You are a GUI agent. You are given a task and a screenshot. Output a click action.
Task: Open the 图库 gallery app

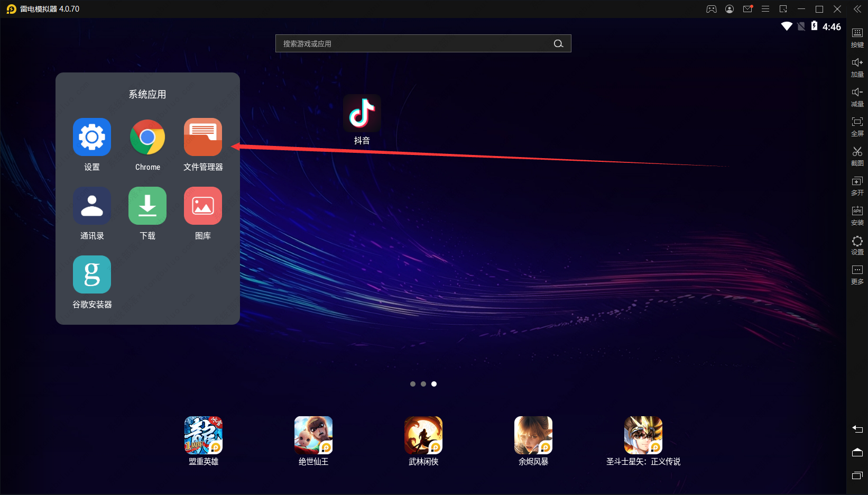tap(203, 206)
